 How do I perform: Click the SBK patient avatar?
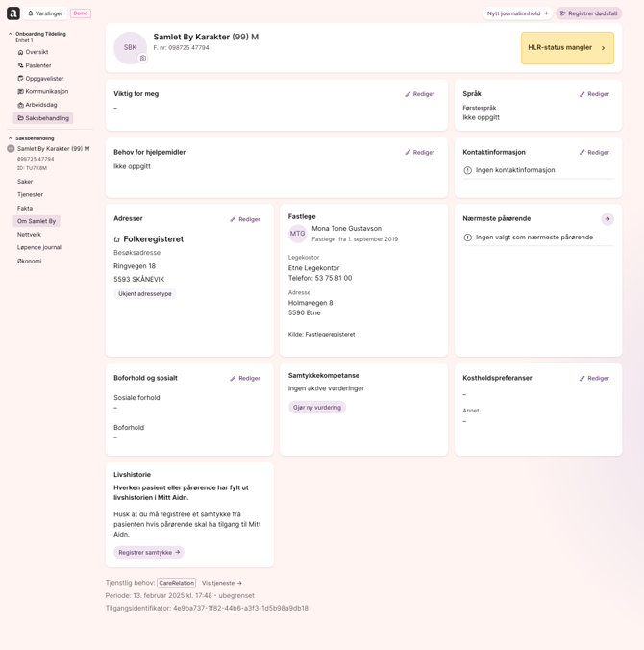click(130, 47)
